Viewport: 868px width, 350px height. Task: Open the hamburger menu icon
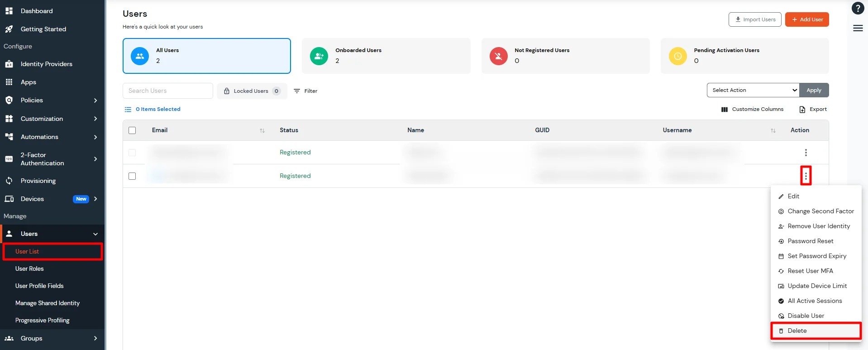click(x=858, y=28)
